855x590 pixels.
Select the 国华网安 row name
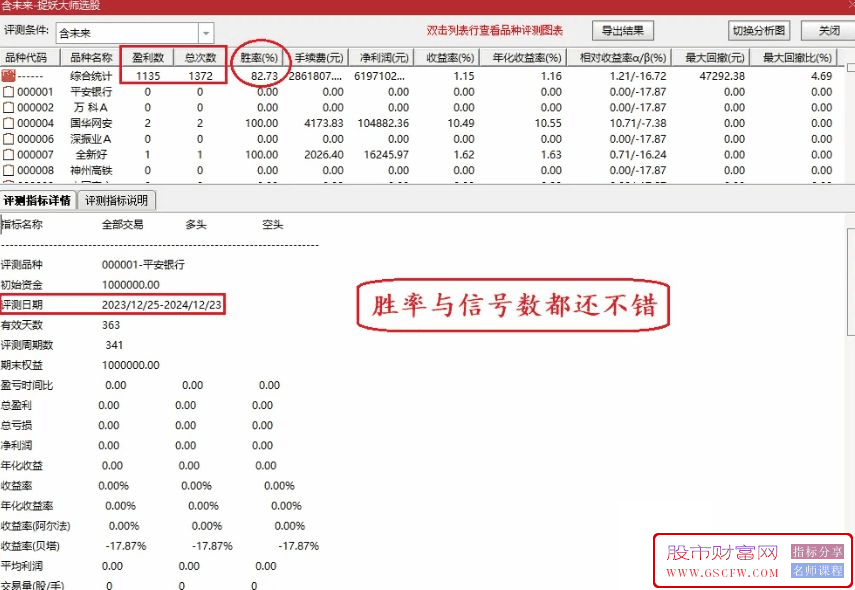tap(91, 123)
